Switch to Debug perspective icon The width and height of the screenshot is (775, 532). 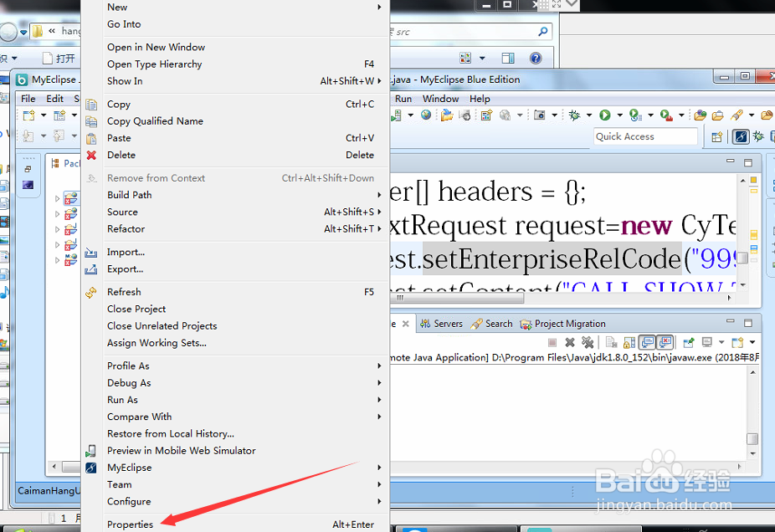coord(758,136)
